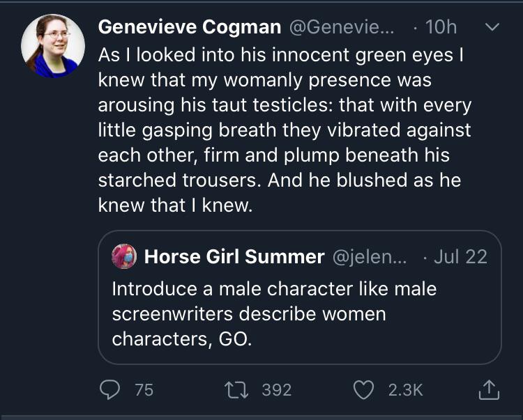View the 392 retweets count
This screenshot has height=420, width=523.
[277, 390]
